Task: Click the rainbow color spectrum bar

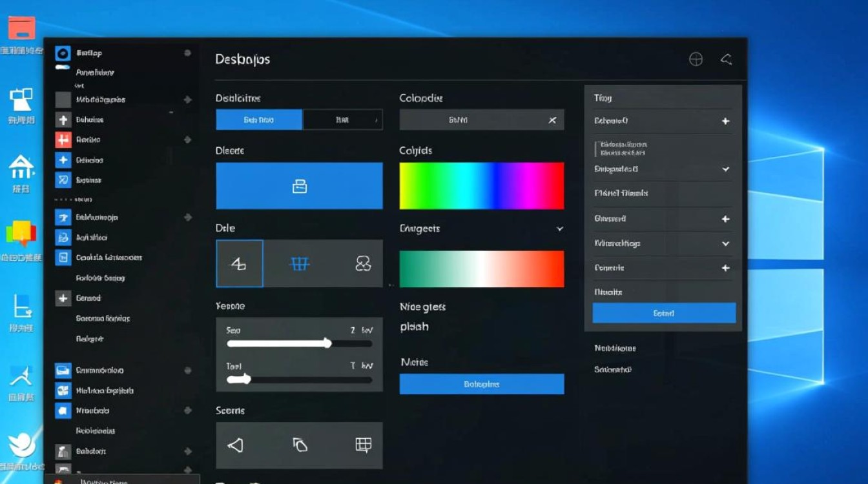Action: click(x=481, y=186)
